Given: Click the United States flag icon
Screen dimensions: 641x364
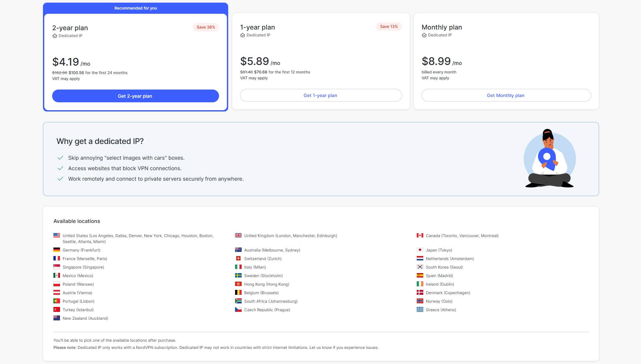Looking at the screenshot, I should pos(56,235).
